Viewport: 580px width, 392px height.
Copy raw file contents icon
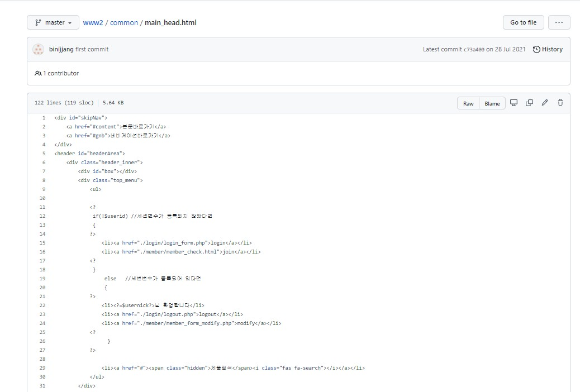click(529, 103)
